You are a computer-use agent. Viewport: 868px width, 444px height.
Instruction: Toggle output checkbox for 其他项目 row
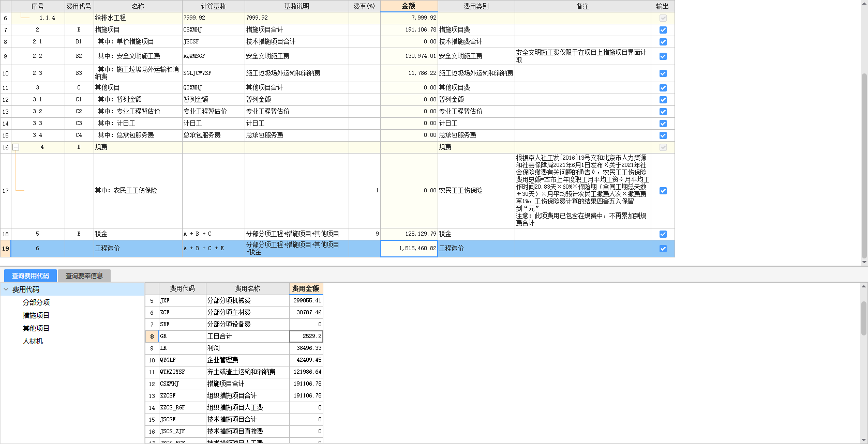point(663,88)
